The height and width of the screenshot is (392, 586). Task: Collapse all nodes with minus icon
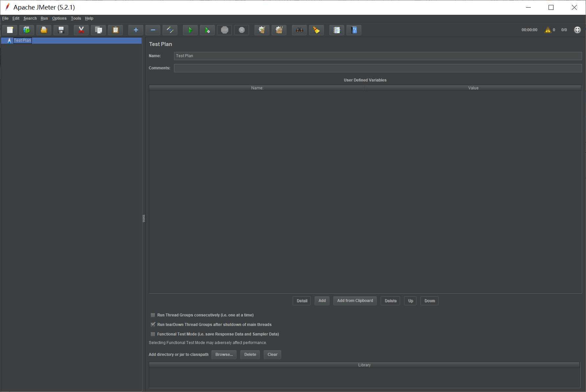pyautogui.click(x=153, y=30)
